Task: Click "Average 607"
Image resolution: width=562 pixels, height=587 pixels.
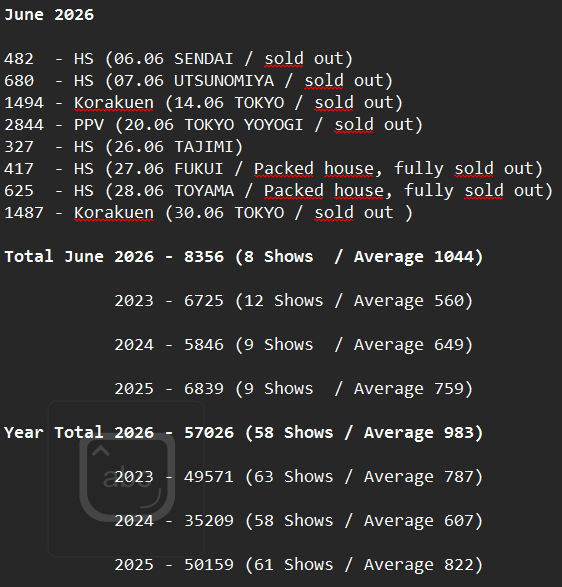Action: tap(419, 521)
